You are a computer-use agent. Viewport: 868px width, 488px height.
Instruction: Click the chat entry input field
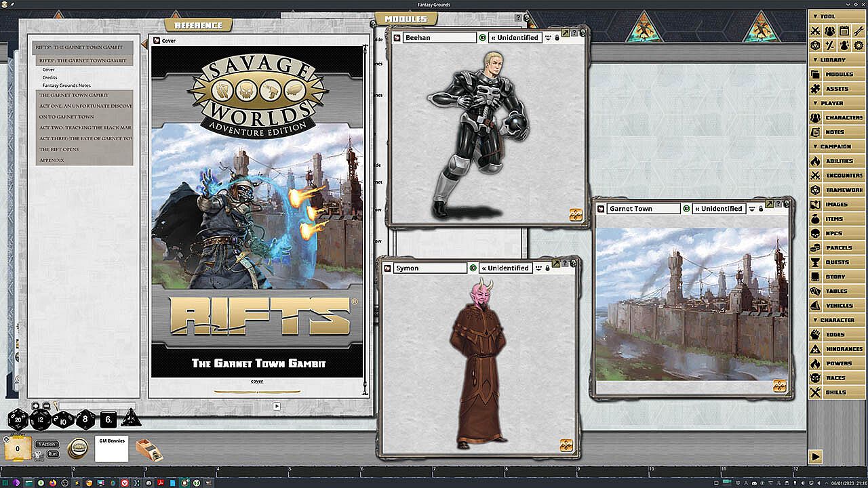pos(97,406)
